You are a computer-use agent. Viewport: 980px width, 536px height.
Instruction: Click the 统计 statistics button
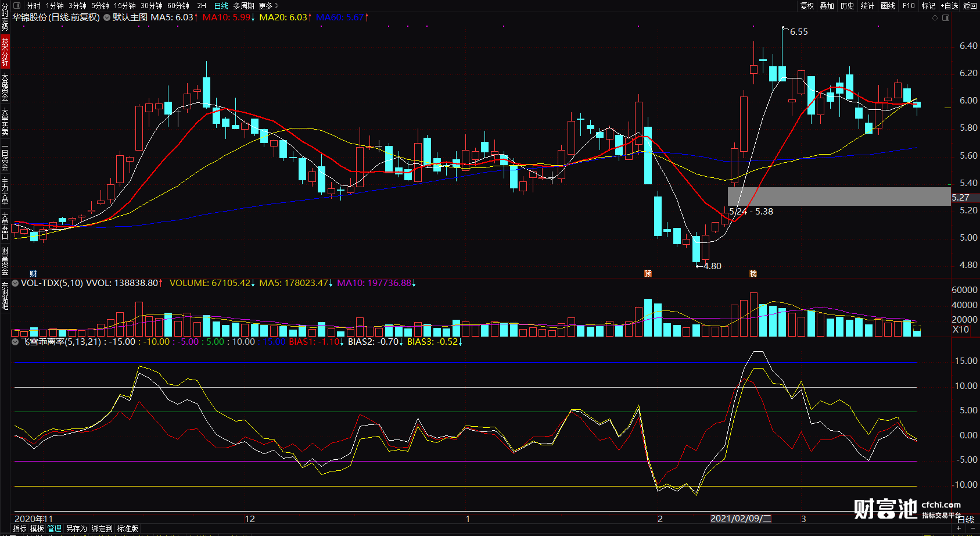click(x=867, y=6)
